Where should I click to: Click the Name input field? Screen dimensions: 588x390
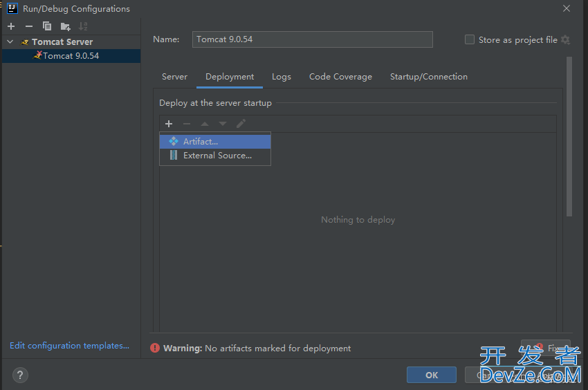click(x=313, y=39)
